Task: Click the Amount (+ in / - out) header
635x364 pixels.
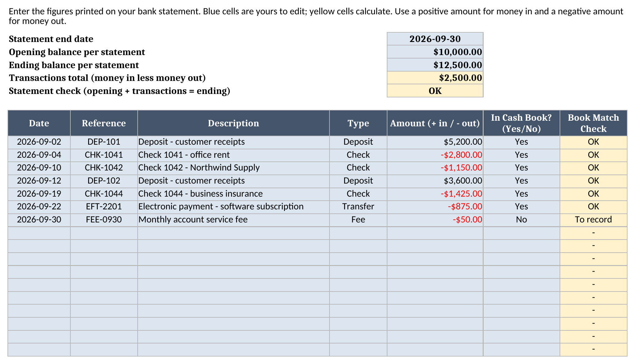Action: point(435,123)
